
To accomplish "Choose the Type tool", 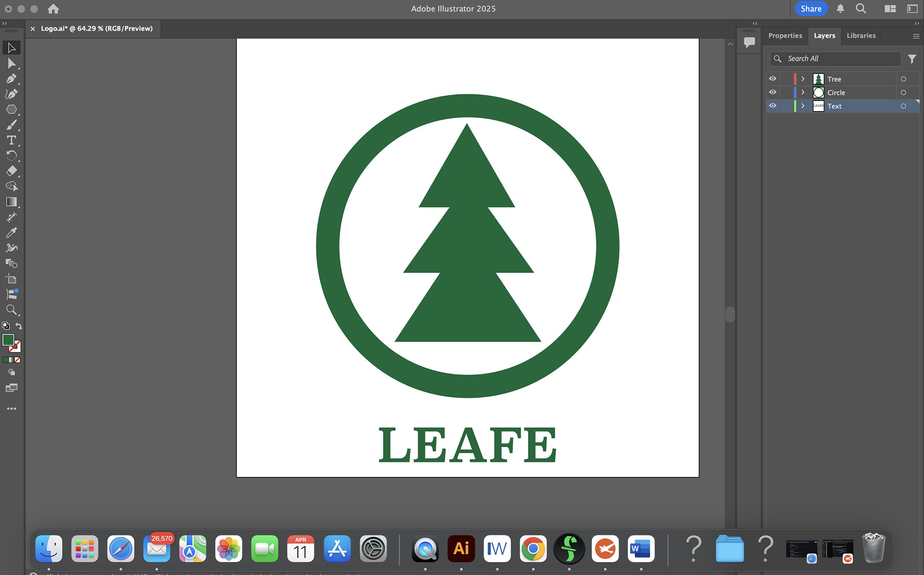I will click(12, 140).
